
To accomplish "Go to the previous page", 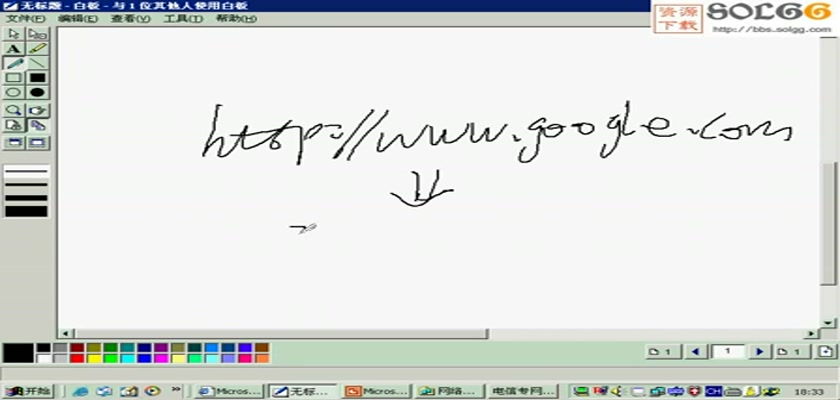I will click(696, 352).
